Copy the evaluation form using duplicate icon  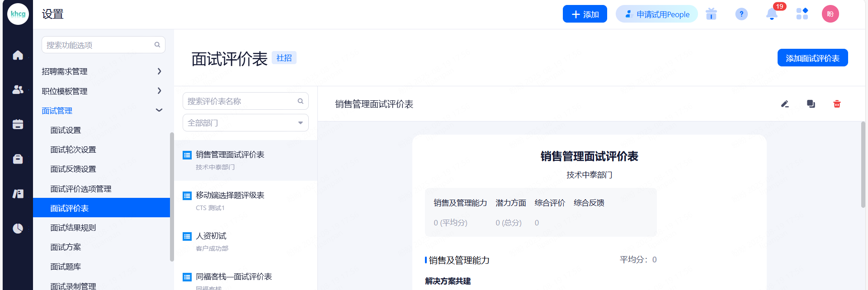811,104
